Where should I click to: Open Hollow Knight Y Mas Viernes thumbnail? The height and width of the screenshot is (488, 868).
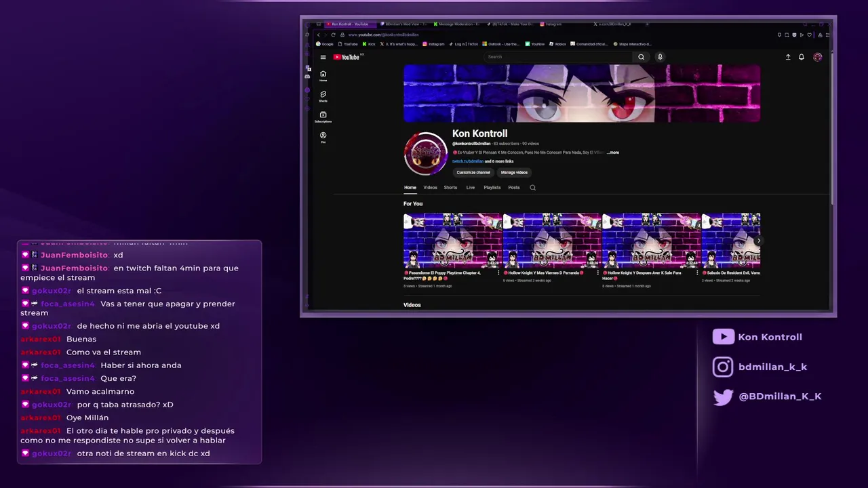point(551,241)
